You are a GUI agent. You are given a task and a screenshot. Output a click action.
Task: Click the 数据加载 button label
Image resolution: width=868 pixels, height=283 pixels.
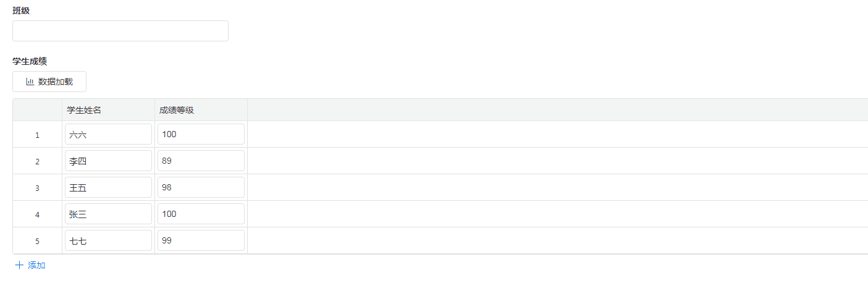56,82
